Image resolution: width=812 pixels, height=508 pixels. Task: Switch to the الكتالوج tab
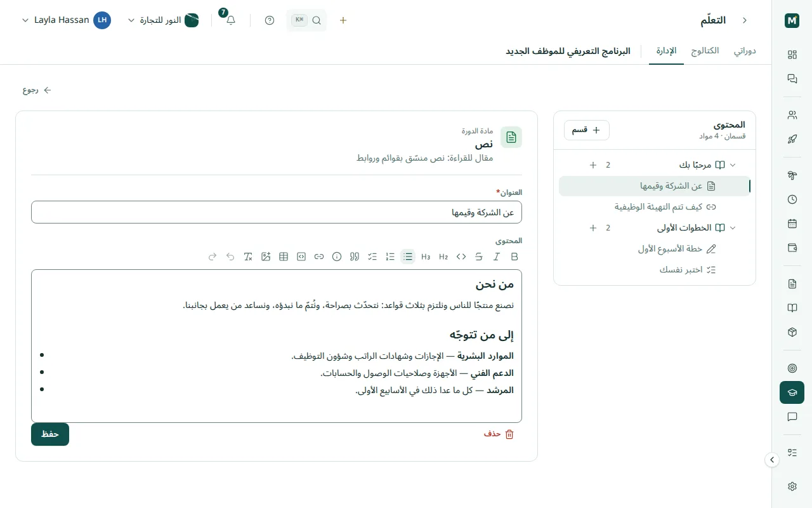[x=705, y=51]
